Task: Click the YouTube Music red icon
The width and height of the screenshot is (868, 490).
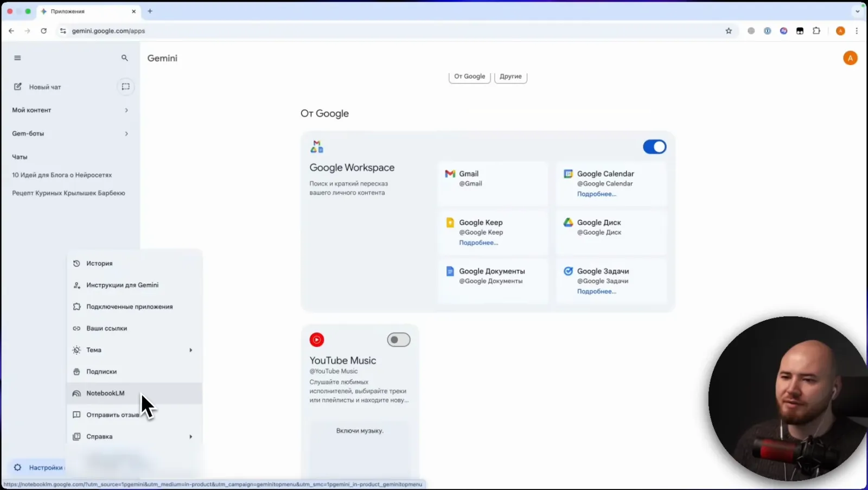Action: point(317,340)
